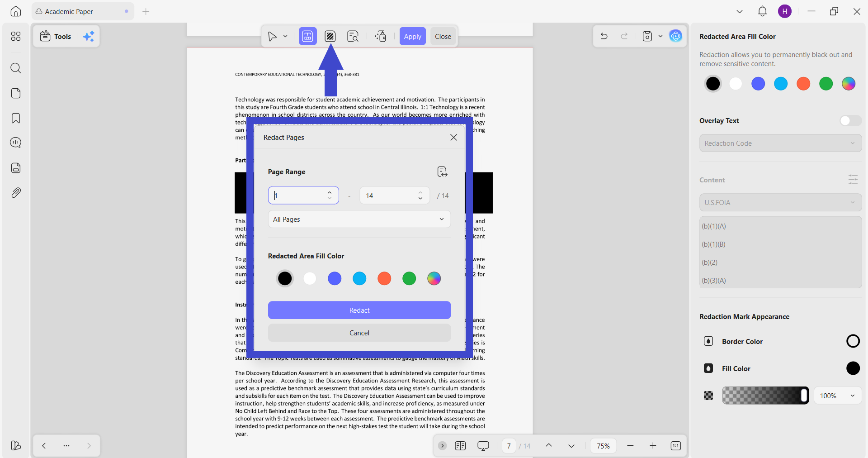Expand the save options dropdown arrow
The height and width of the screenshot is (458, 868).
tap(660, 36)
